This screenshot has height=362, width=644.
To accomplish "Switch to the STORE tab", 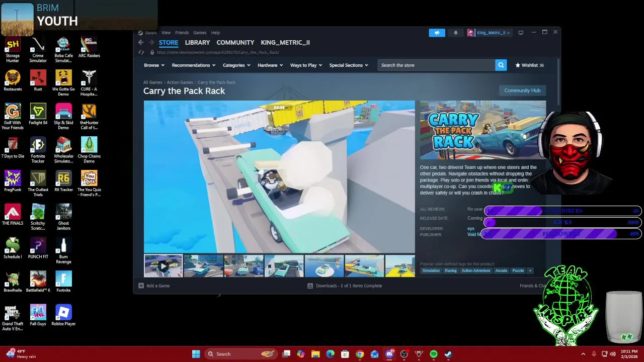I will [x=169, y=43].
